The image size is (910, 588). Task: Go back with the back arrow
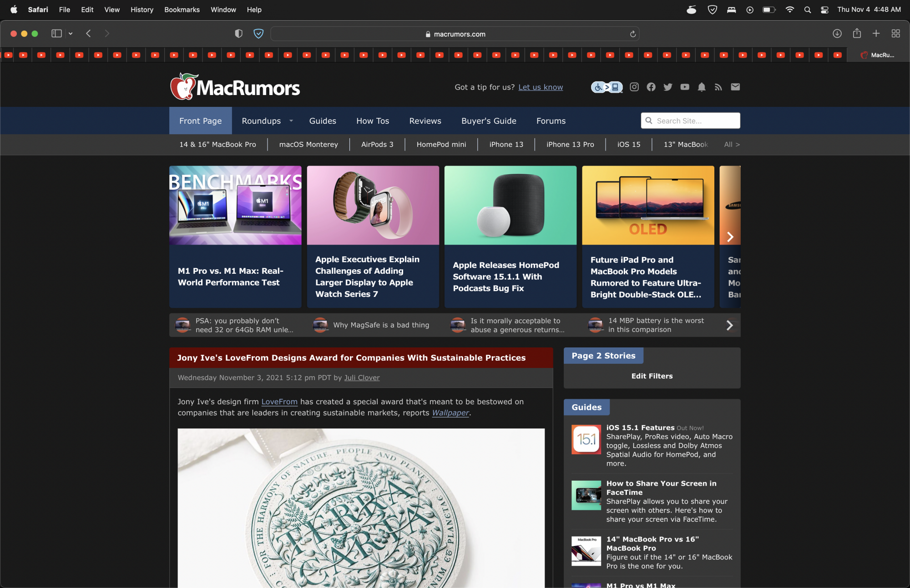point(89,34)
